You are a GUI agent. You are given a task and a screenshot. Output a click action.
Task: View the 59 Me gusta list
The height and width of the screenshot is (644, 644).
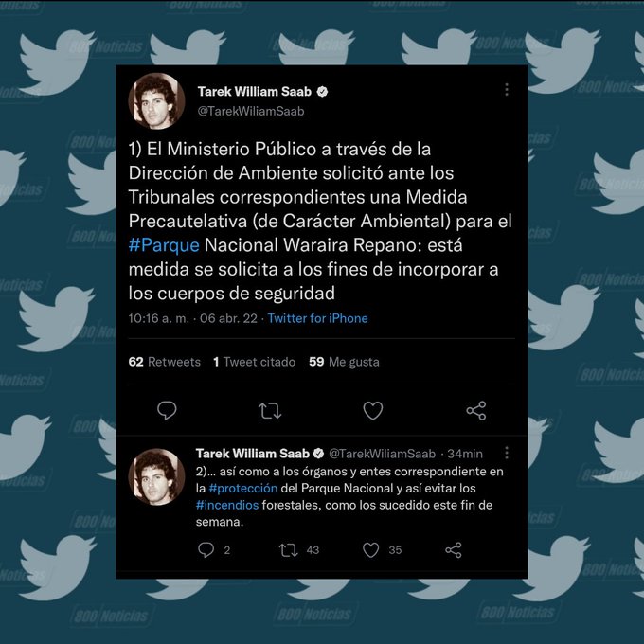pyautogui.click(x=344, y=362)
